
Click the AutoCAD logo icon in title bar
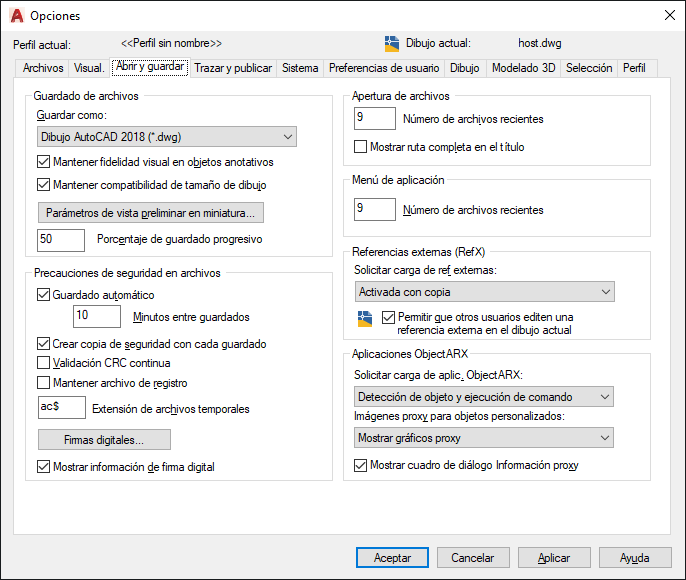click(16, 15)
